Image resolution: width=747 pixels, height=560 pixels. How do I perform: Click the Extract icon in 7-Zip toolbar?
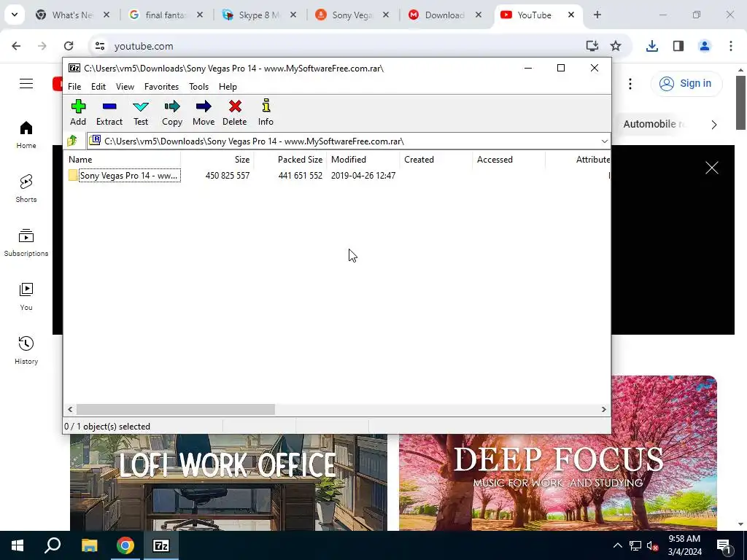[x=109, y=112]
